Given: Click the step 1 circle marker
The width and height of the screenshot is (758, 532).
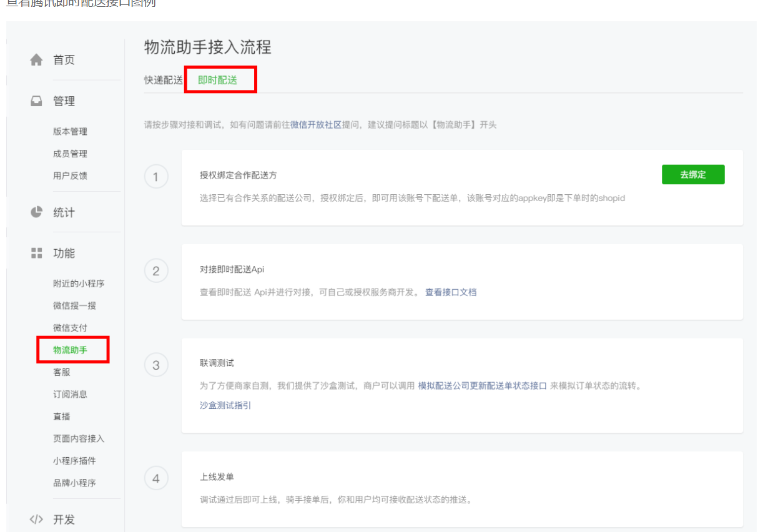Looking at the screenshot, I should [156, 177].
